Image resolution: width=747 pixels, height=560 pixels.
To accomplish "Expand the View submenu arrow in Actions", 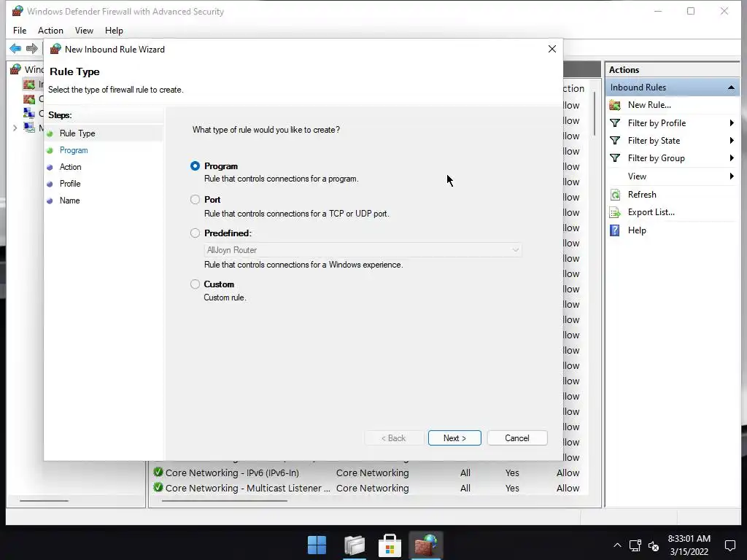I will pyautogui.click(x=732, y=176).
